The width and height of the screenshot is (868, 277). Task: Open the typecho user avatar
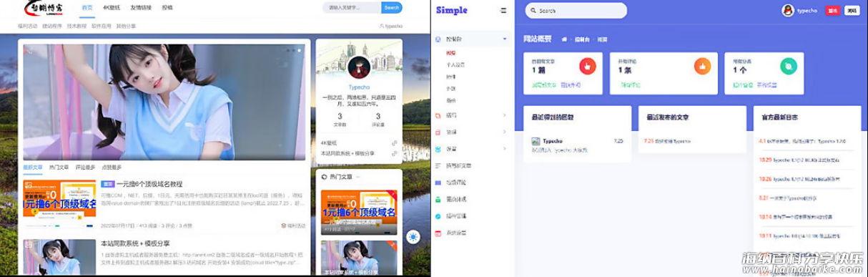point(788,10)
